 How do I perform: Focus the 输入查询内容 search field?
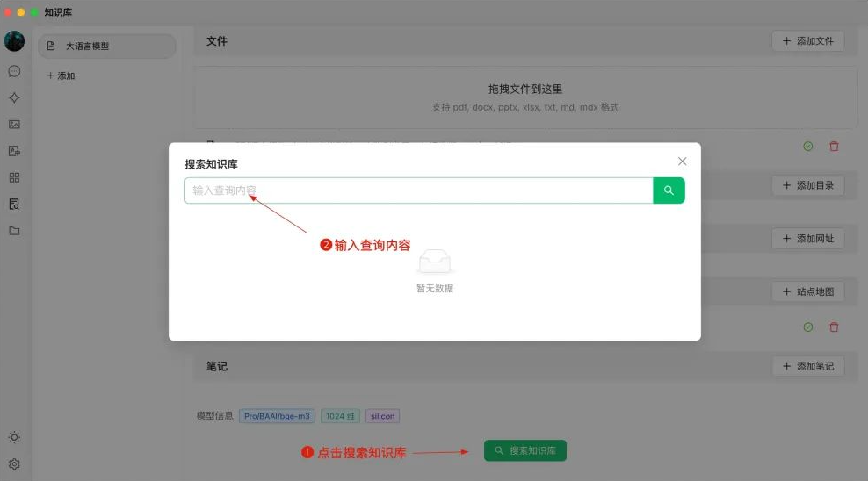pos(418,190)
